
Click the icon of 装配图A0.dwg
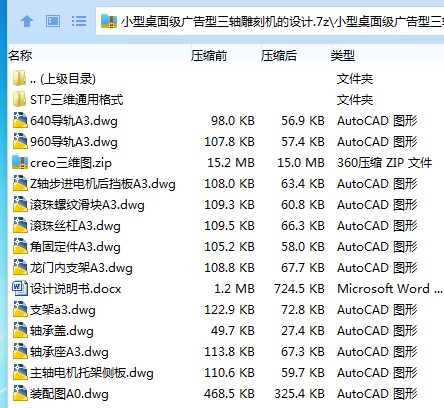[x=20, y=393]
